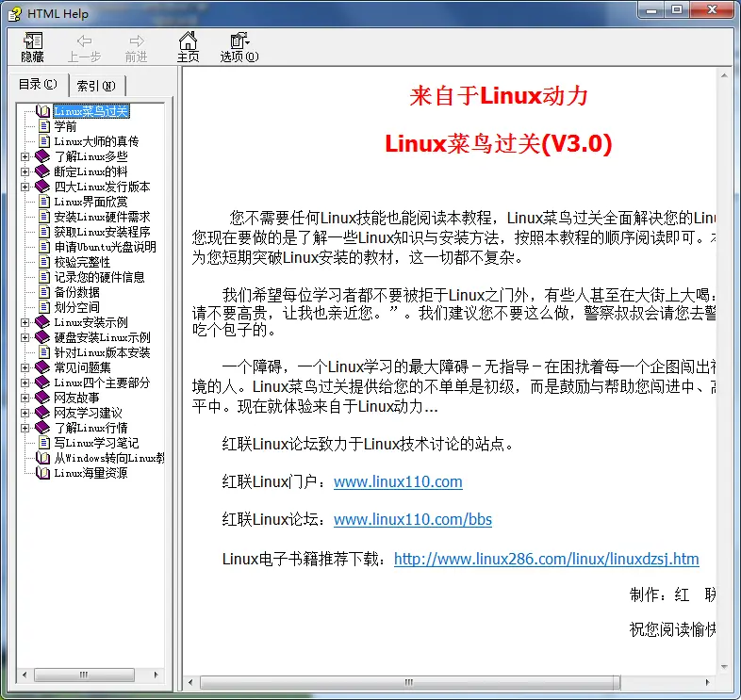Expand the 四大Linux发行版本 tree node
The image size is (741, 700).
(x=25, y=187)
